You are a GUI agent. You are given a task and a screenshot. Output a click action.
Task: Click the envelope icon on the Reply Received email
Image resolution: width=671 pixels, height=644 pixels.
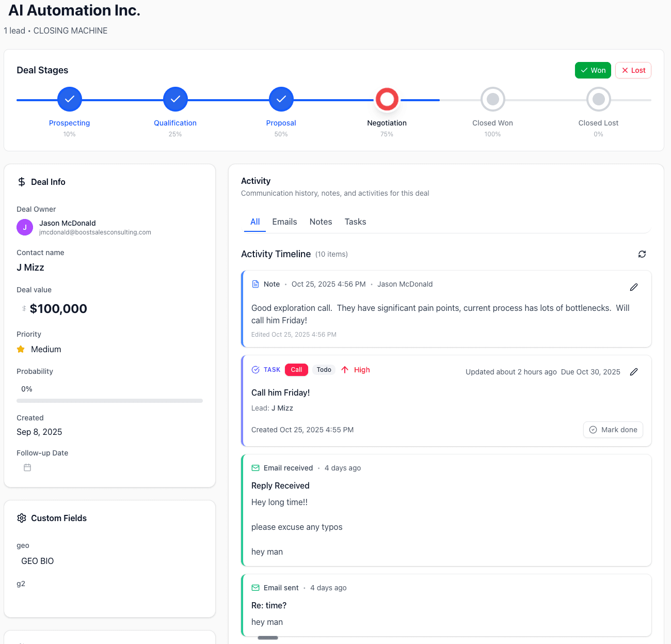(x=255, y=467)
